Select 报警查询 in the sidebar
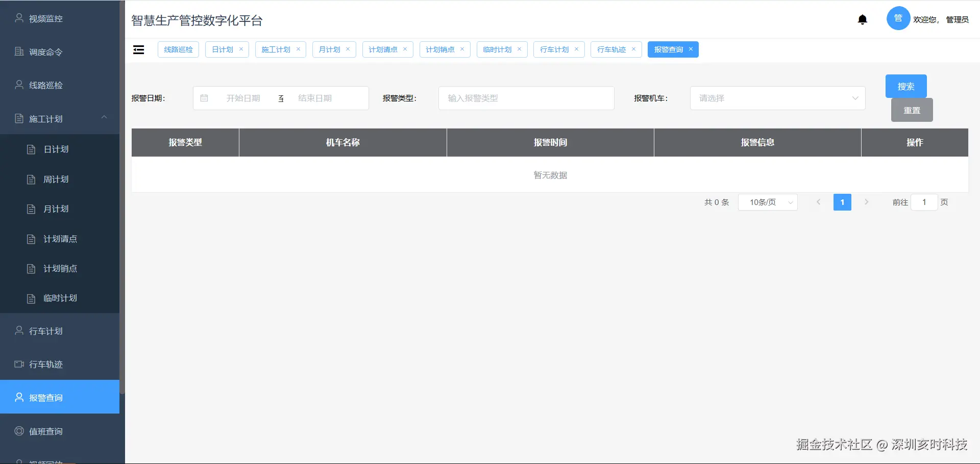The width and height of the screenshot is (980, 464). (x=60, y=397)
